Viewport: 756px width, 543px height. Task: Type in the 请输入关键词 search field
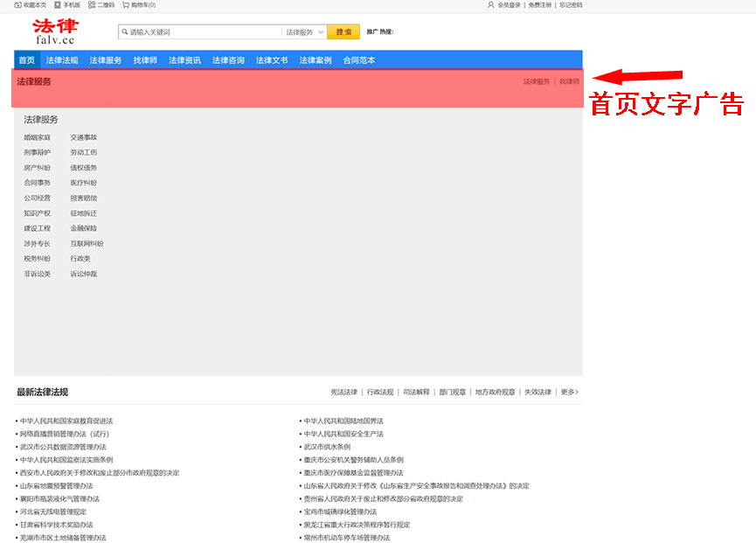coord(203,32)
